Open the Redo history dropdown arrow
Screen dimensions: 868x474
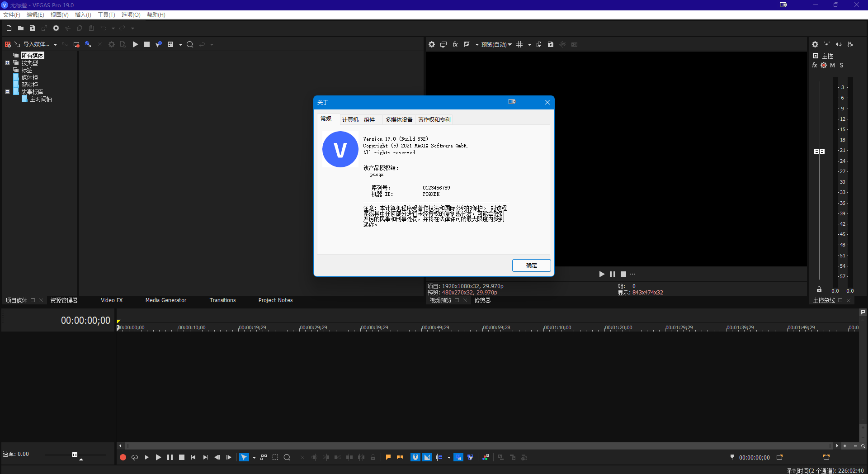coord(132,28)
